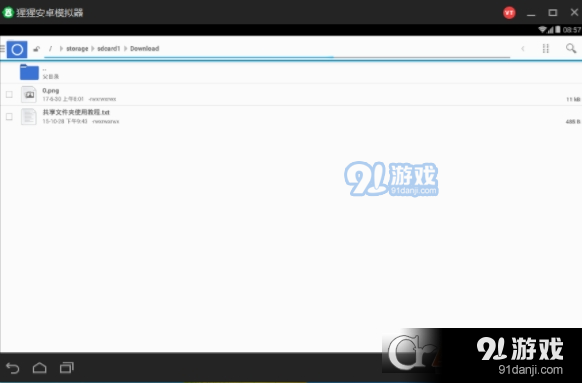Click the unlock root access icon
This screenshot has height=383, width=582.
pos(36,49)
